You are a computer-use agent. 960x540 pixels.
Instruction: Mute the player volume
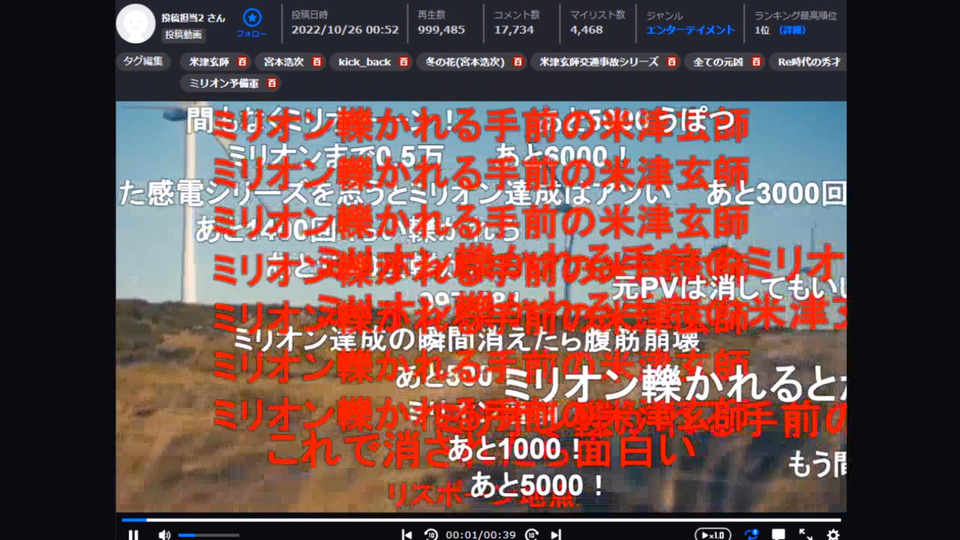[163, 534]
